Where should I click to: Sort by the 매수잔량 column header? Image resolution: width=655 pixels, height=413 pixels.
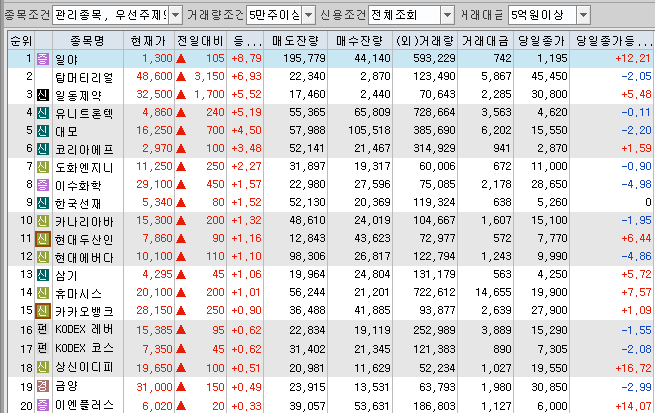click(x=360, y=41)
